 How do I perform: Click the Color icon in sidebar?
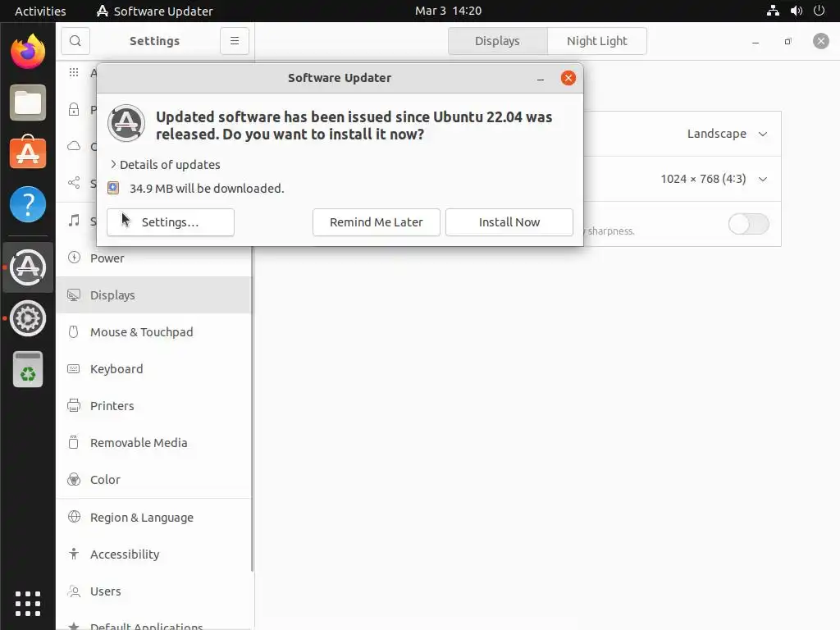click(x=74, y=479)
